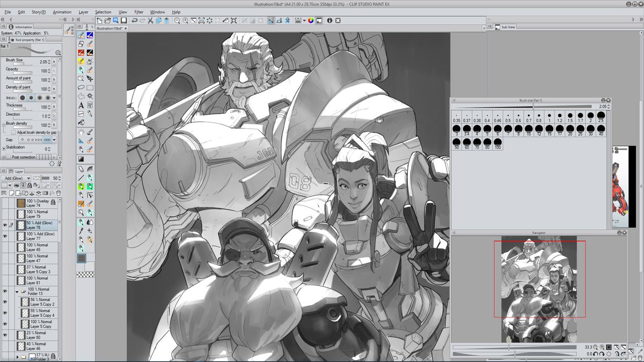Image resolution: width=644 pixels, height=362 pixels.
Task: Toggle visibility of Layer 5 Copy 2
Action: click(x=4, y=302)
